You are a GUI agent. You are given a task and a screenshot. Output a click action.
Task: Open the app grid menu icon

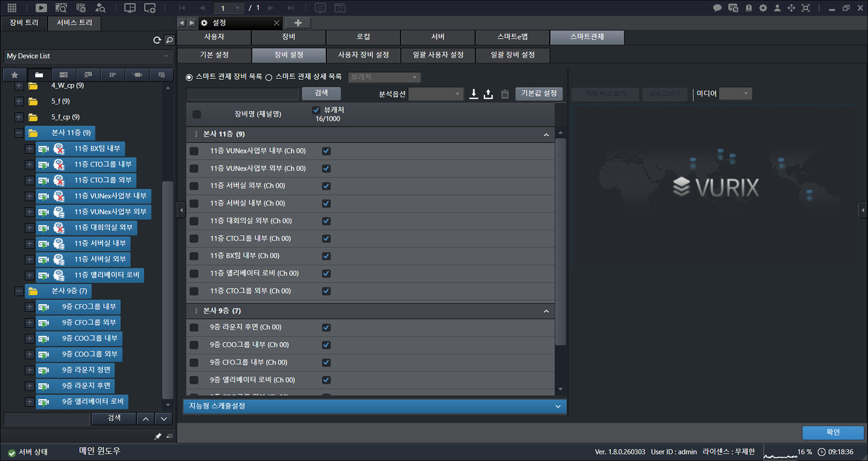(x=12, y=8)
